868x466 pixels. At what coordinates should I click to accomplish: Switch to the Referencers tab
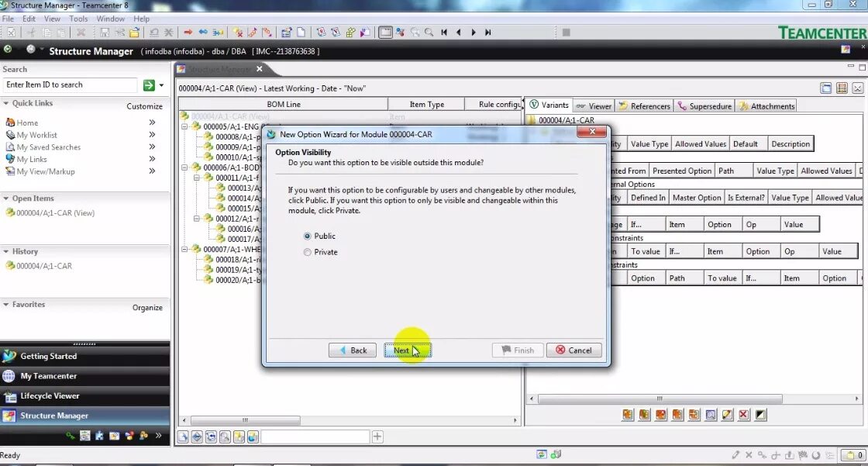pyautogui.click(x=644, y=105)
